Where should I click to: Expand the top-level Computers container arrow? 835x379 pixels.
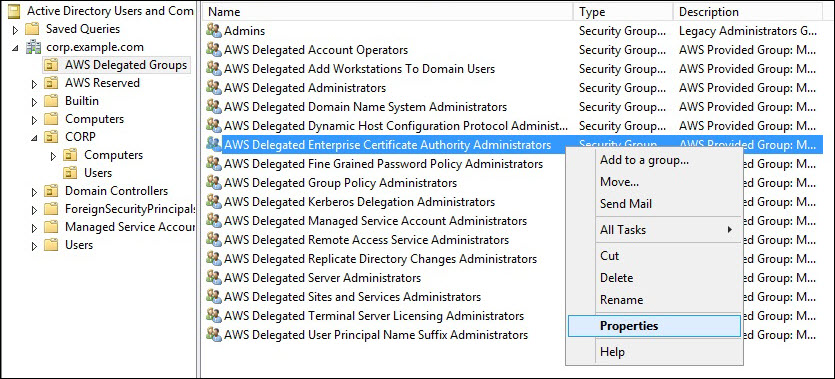click(x=35, y=120)
